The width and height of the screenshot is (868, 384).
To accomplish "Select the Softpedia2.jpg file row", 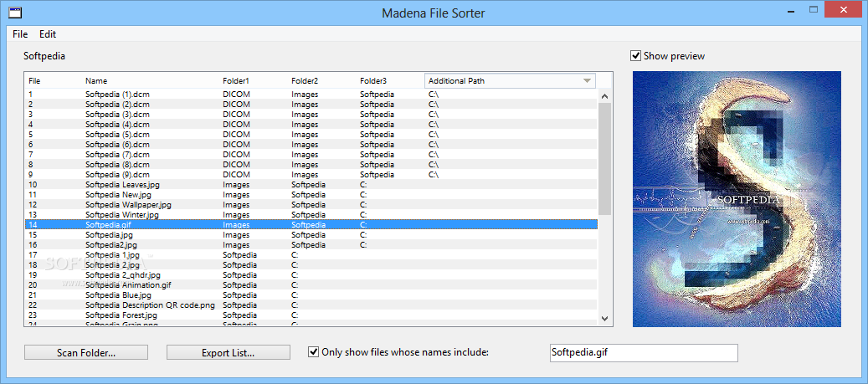I will tap(311, 244).
